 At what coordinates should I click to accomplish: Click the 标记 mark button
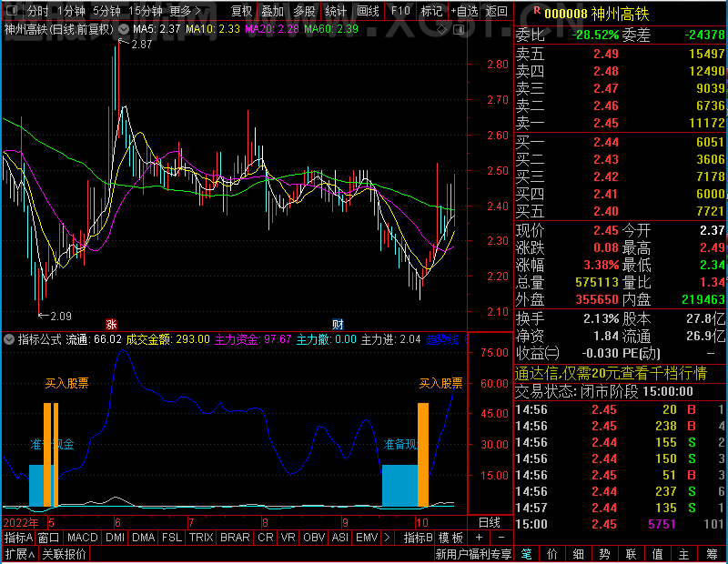coord(431,11)
